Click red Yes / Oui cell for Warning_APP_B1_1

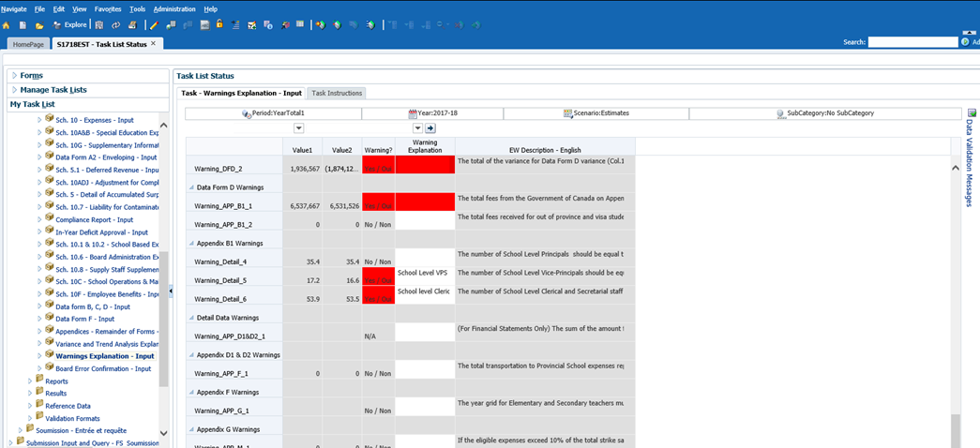(378, 202)
